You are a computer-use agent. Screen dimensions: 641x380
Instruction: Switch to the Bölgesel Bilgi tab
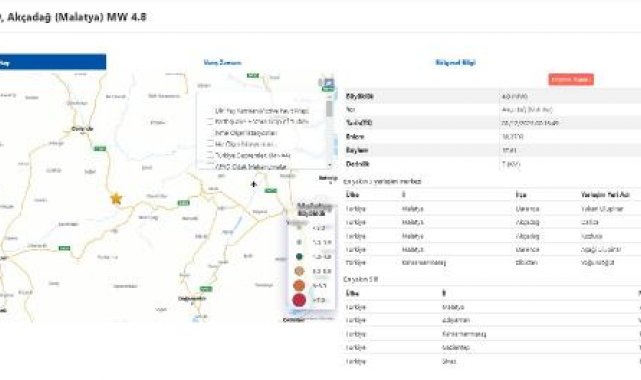pyautogui.click(x=455, y=63)
